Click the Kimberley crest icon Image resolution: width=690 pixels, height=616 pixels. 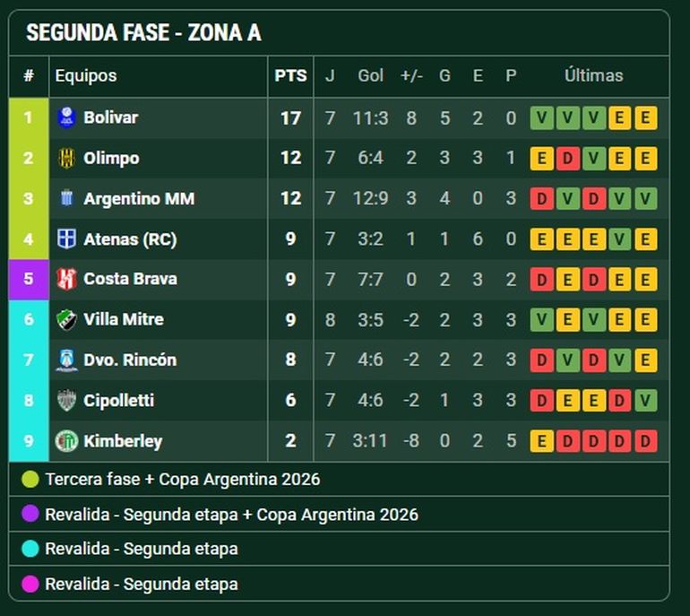coord(66,440)
